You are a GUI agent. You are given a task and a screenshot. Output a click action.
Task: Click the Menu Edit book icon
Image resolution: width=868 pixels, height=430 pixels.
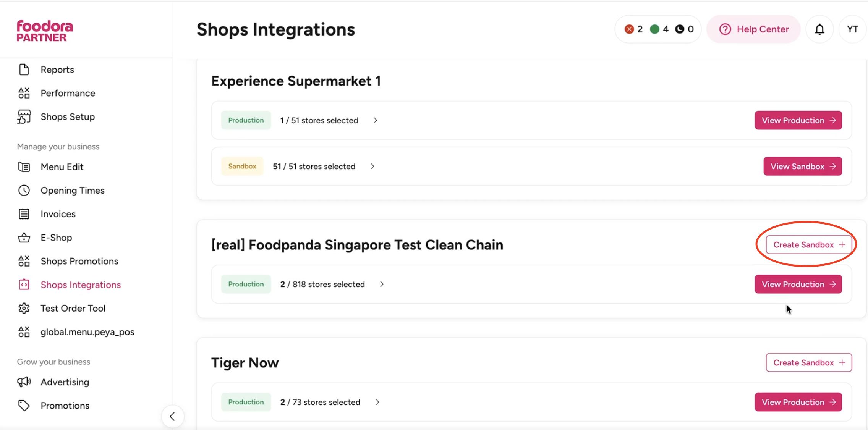pyautogui.click(x=24, y=167)
